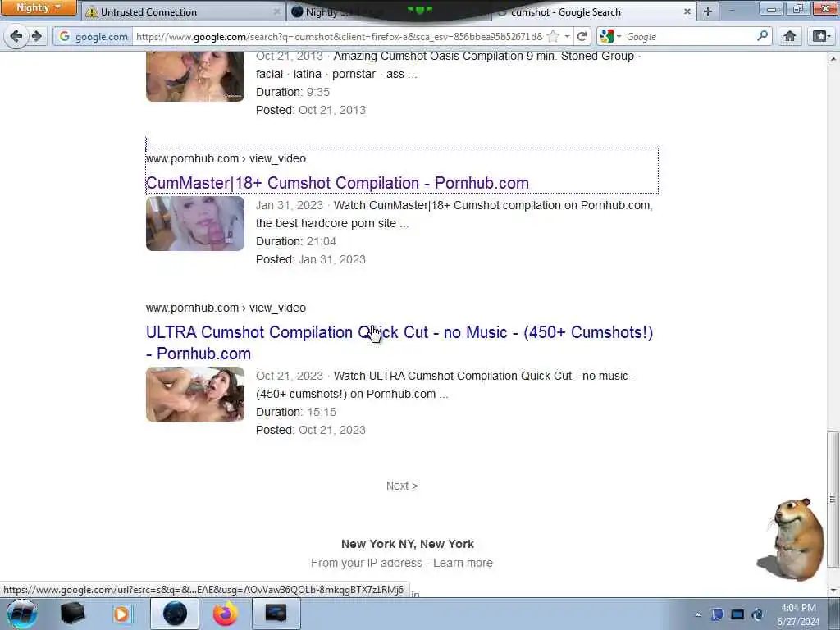Focus the URL address bar
Viewport: 840px width, 630px height.
[339, 36]
